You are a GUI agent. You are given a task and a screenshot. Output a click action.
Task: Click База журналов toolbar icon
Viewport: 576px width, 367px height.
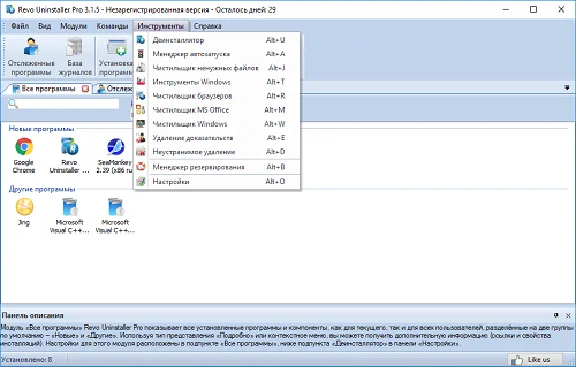[75, 57]
